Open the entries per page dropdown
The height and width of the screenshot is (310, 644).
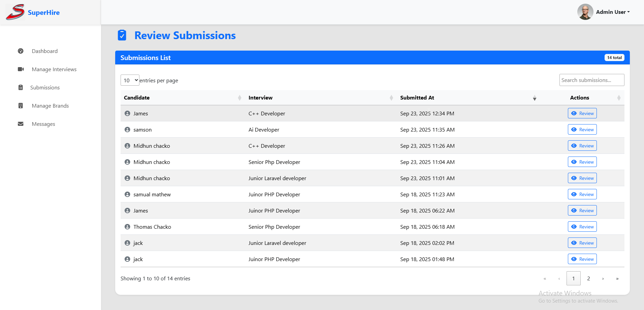[130, 80]
